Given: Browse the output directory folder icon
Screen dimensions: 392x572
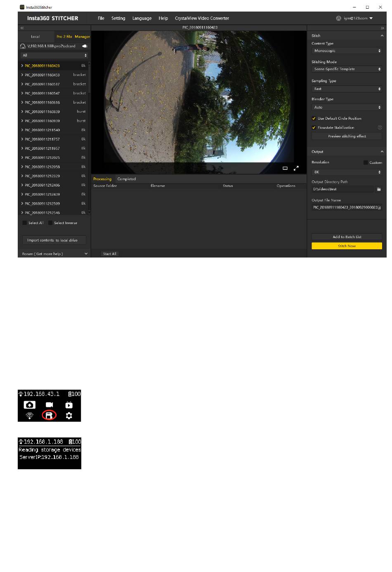Looking at the screenshot, I should point(379,189).
